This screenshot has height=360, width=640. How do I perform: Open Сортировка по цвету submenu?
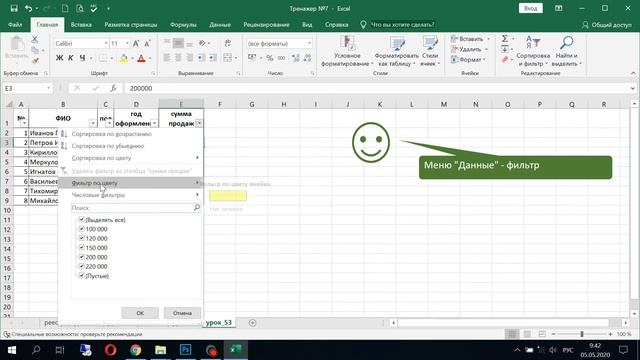131,158
